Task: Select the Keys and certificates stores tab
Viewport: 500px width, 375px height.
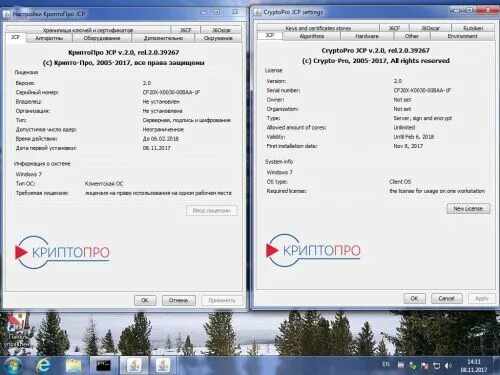Action: pos(318,28)
